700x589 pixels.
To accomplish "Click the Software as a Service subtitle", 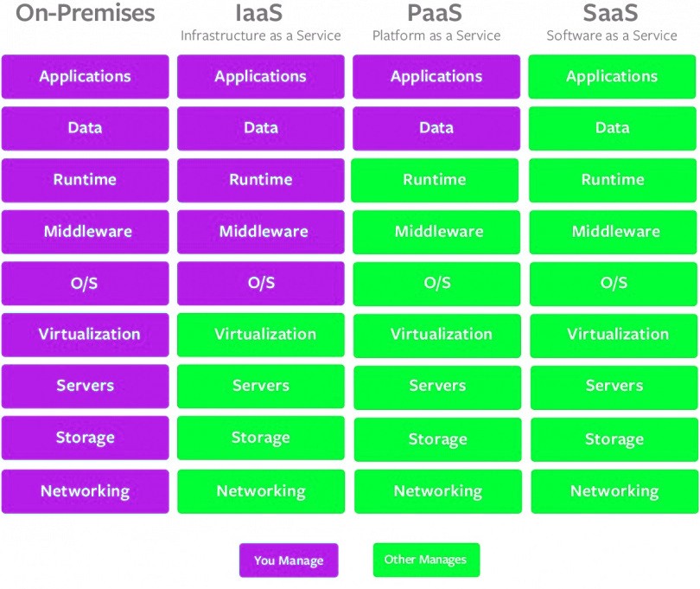I will click(612, 36).
